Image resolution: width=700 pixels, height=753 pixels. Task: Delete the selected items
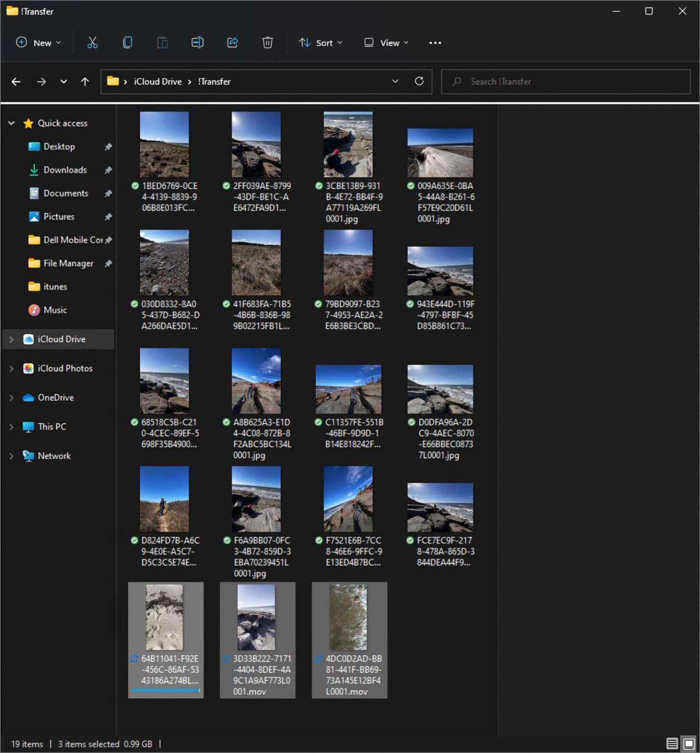pyautogui.click(x=267, y=43)
